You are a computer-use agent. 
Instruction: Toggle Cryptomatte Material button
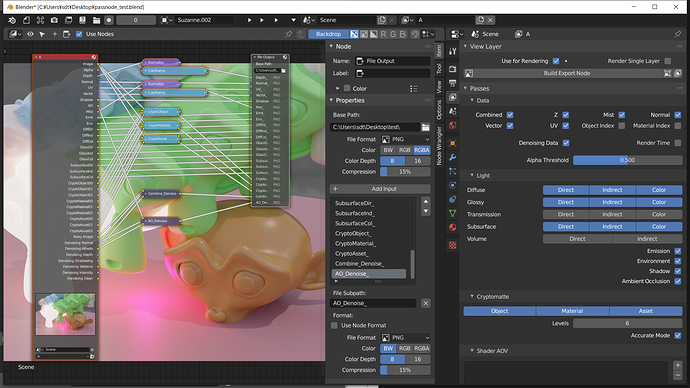[572, 311]
